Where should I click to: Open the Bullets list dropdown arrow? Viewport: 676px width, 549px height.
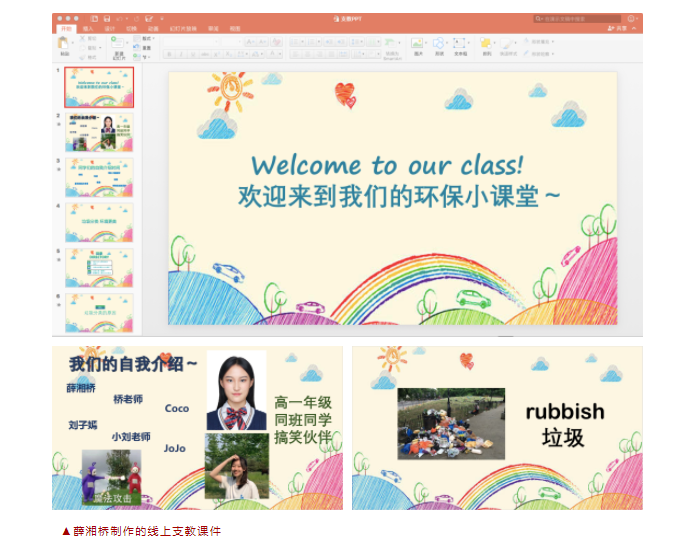(302, 42)
